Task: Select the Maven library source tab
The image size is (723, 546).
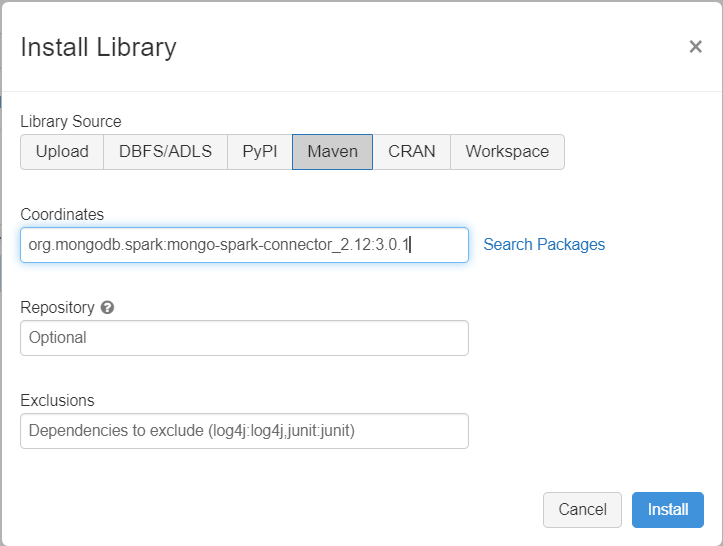Action: [x=332, y=152]
